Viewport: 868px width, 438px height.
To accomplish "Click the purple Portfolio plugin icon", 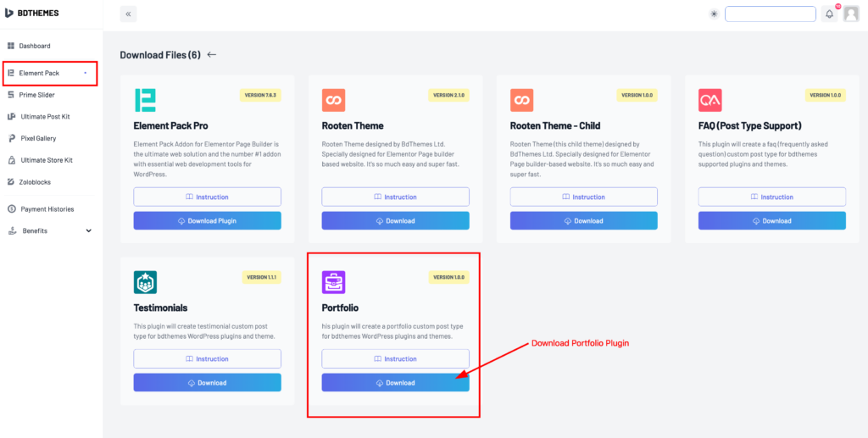I will (x=333, y=282).
